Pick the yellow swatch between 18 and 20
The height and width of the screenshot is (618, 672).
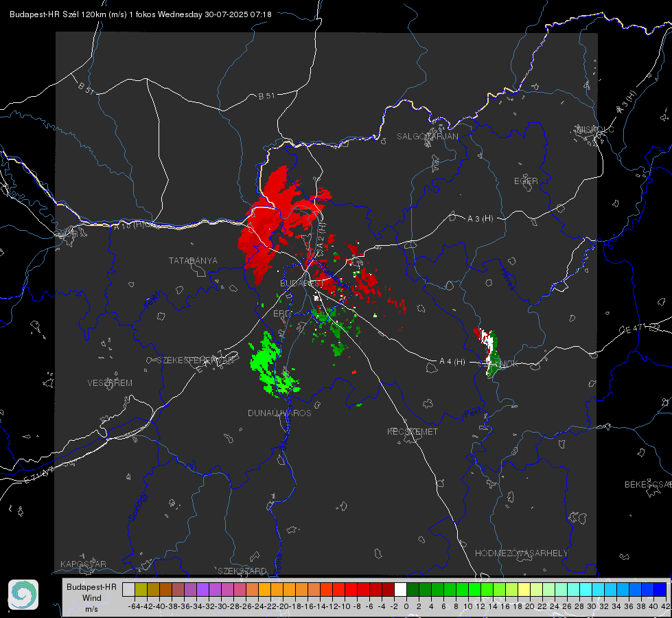(x=524, y=589)
